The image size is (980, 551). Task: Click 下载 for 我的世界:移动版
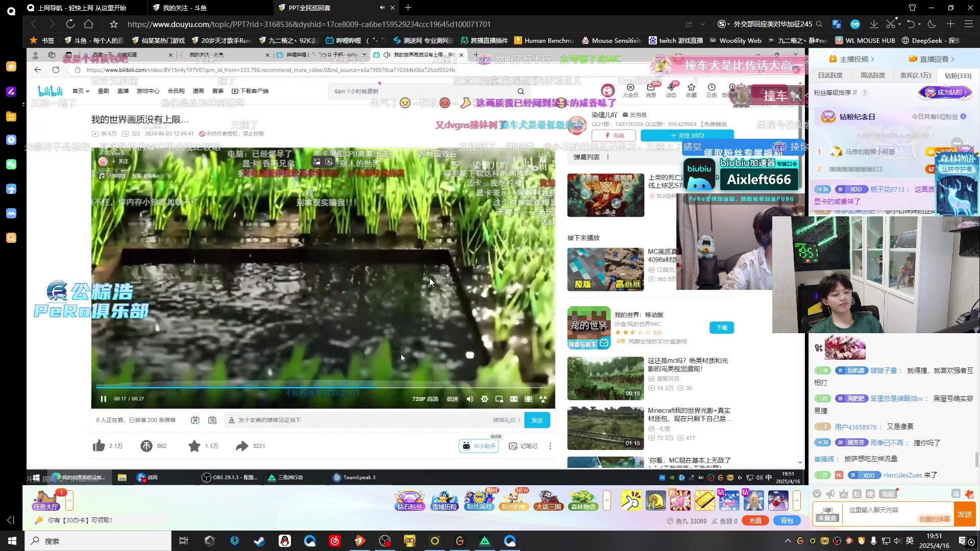pos(722,328)
